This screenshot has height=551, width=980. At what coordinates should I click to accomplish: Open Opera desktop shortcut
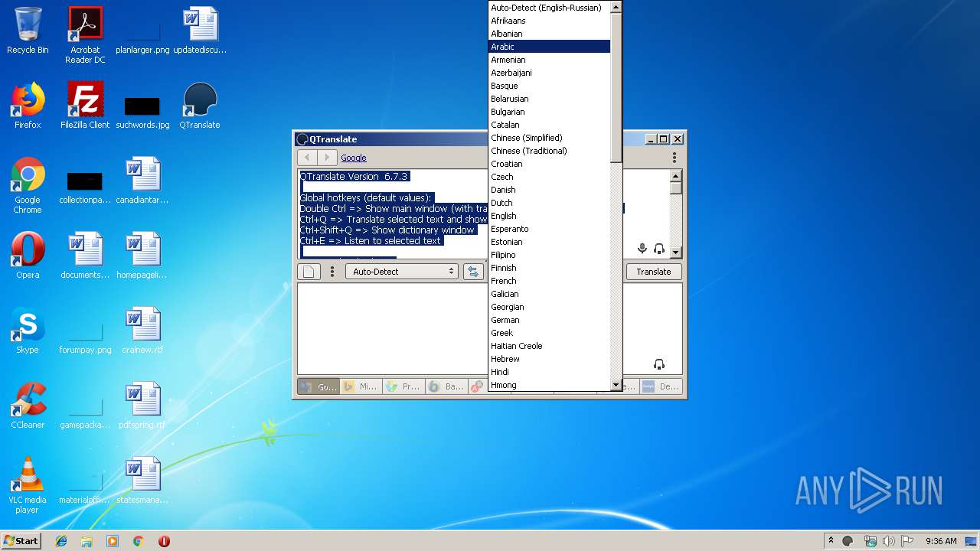tap(28, 256)
